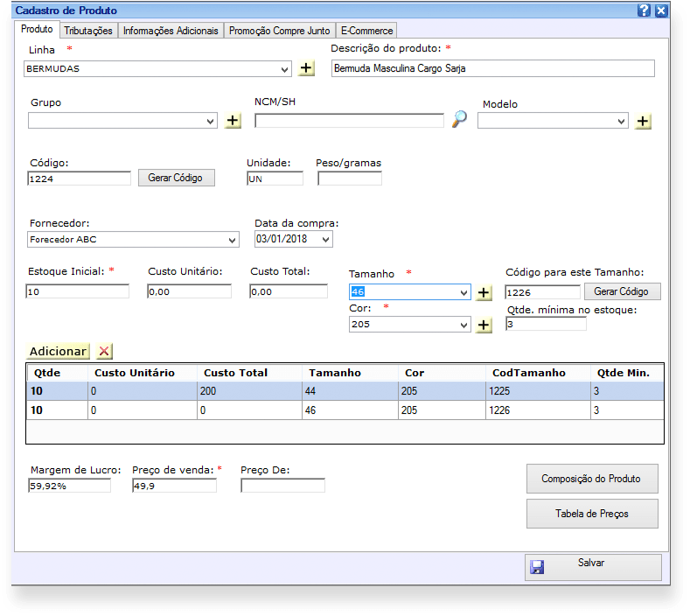Image resolution: width=690 pixels, height=616 pixels.
Task: Open the Tamanho dropdown showing 46
Action: 409,292
